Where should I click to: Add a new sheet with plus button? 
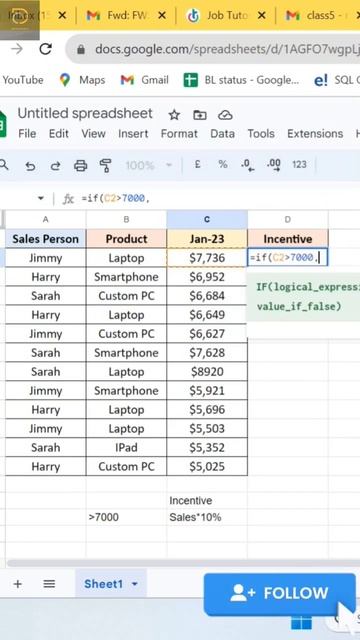pos(18,584)
